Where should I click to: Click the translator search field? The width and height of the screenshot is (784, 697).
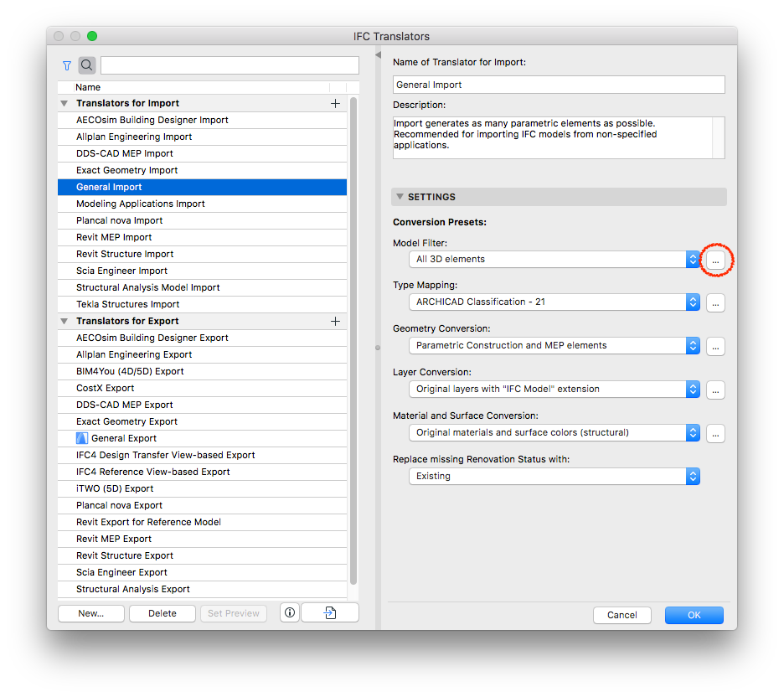(x=230, y=65)
